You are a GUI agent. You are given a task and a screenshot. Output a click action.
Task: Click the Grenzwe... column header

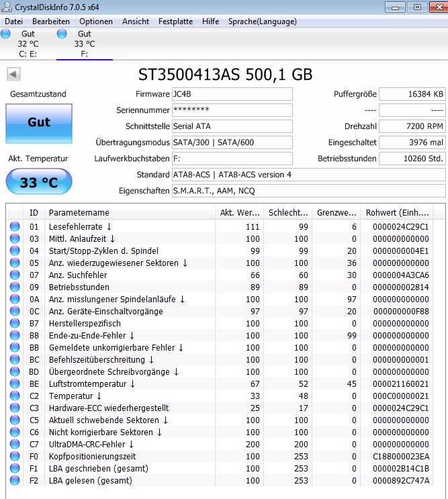337,213
